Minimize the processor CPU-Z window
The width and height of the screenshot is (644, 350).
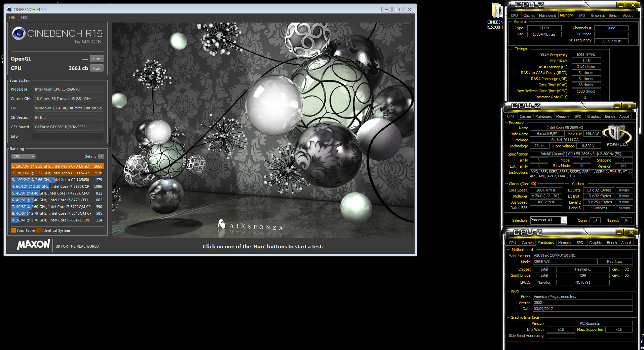[617, 106]
